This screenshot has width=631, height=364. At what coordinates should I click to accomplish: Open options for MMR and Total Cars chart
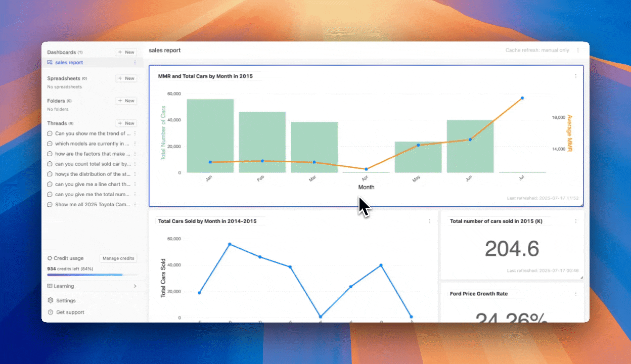pos(575,76)
